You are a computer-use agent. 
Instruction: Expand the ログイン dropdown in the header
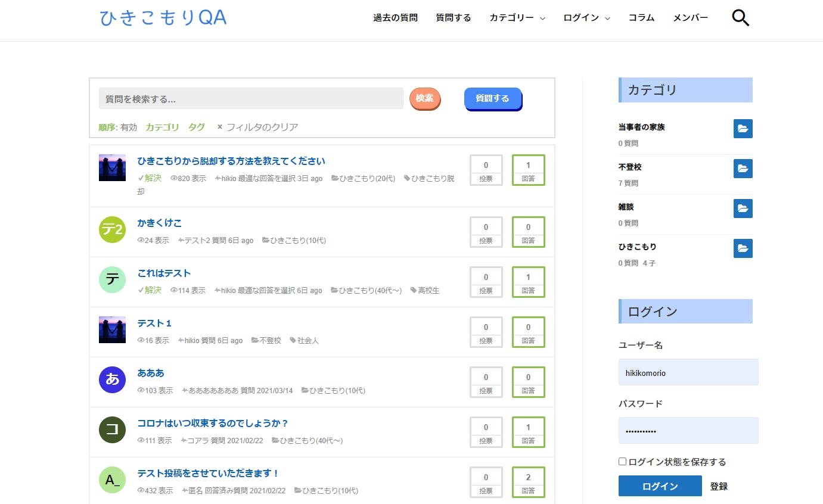click(586, 18)
